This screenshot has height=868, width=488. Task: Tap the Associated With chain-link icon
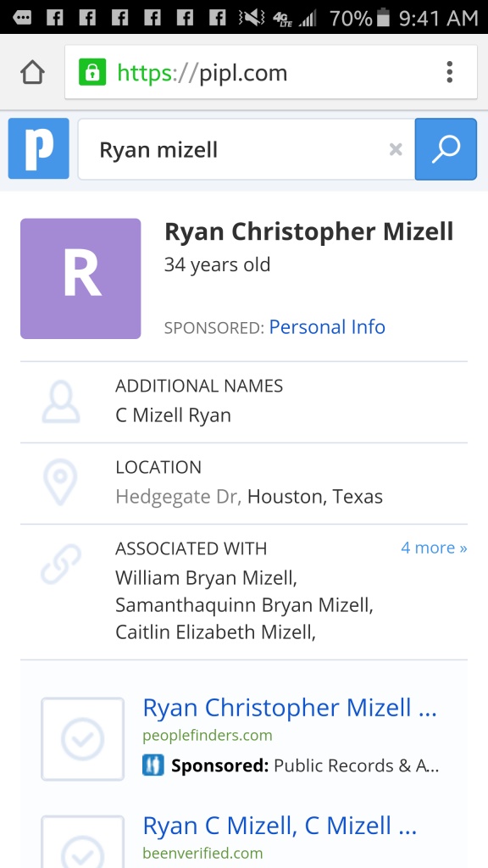(x=61, y=564)
